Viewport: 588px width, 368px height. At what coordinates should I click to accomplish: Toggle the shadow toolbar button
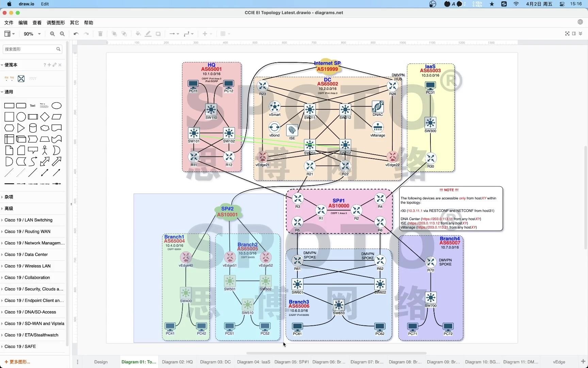coord(158,34)
